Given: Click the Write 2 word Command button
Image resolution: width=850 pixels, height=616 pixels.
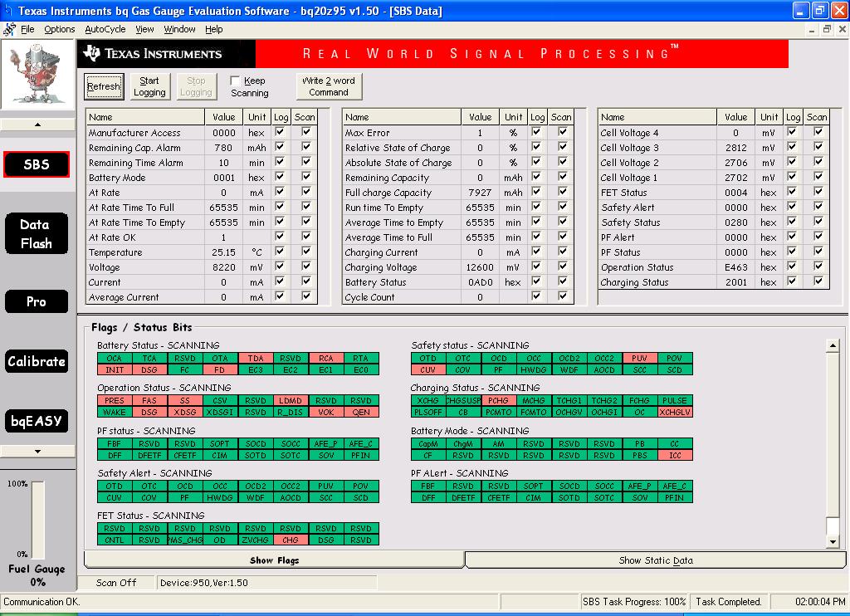Looking at the screenshot, I should pos(329,87).
